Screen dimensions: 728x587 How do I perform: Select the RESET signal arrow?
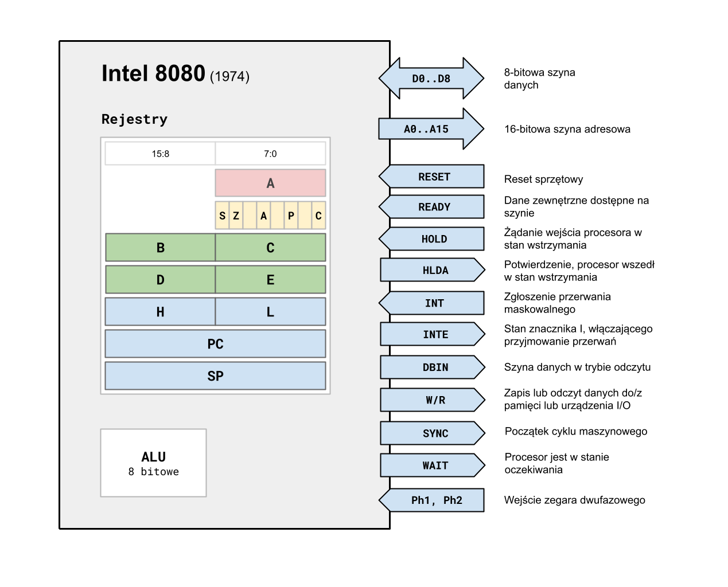[433, 177]
